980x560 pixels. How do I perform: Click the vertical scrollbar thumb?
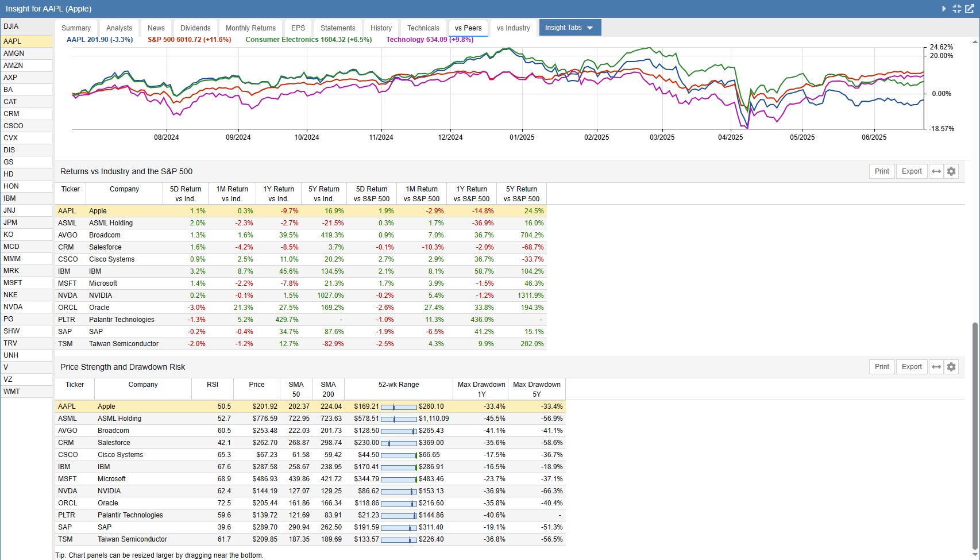pos(975,436)
